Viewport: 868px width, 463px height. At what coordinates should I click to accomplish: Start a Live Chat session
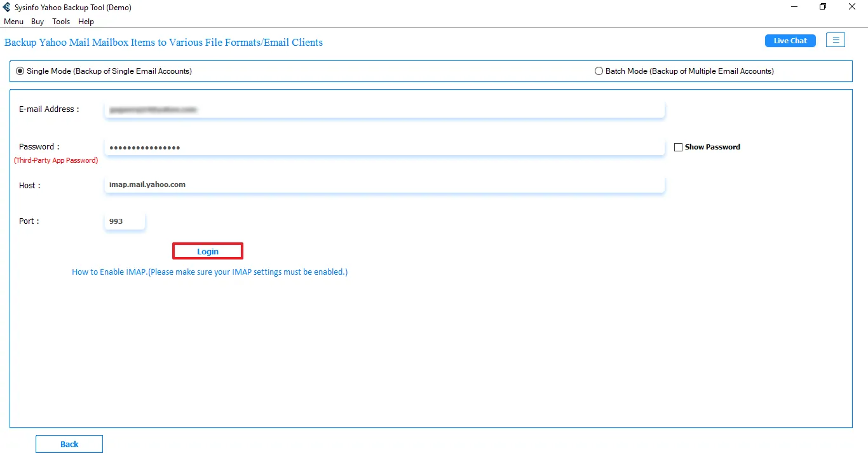tap(790, 41)
